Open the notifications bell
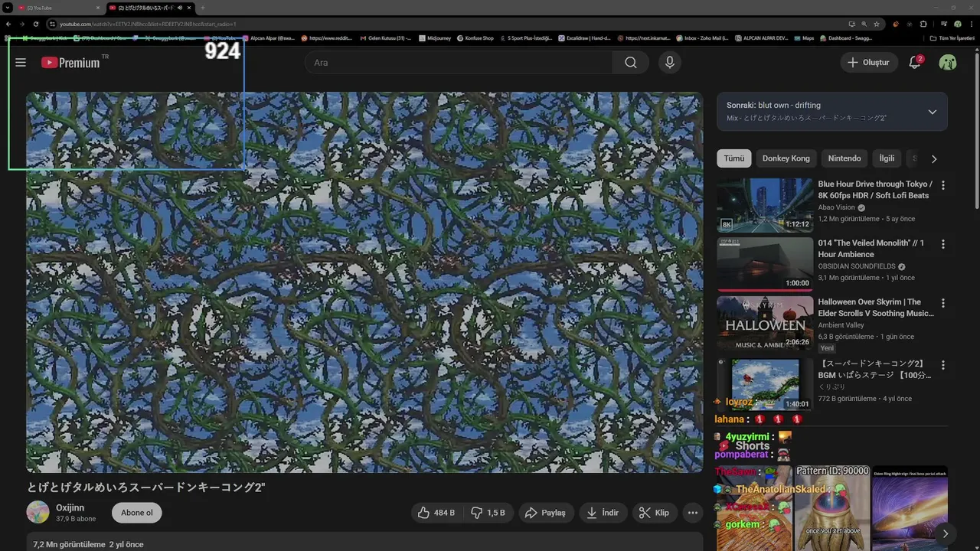980x551 pixels. click(915, 63)
